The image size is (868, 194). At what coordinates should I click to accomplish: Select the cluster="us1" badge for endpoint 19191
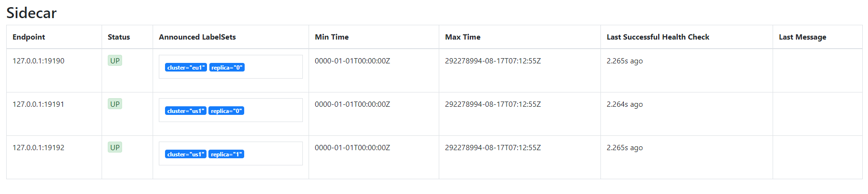coord(186,111)
